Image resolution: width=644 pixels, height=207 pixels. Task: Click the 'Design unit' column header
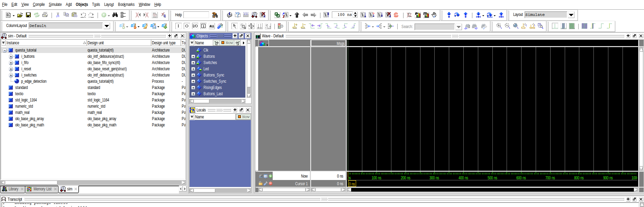119,43
